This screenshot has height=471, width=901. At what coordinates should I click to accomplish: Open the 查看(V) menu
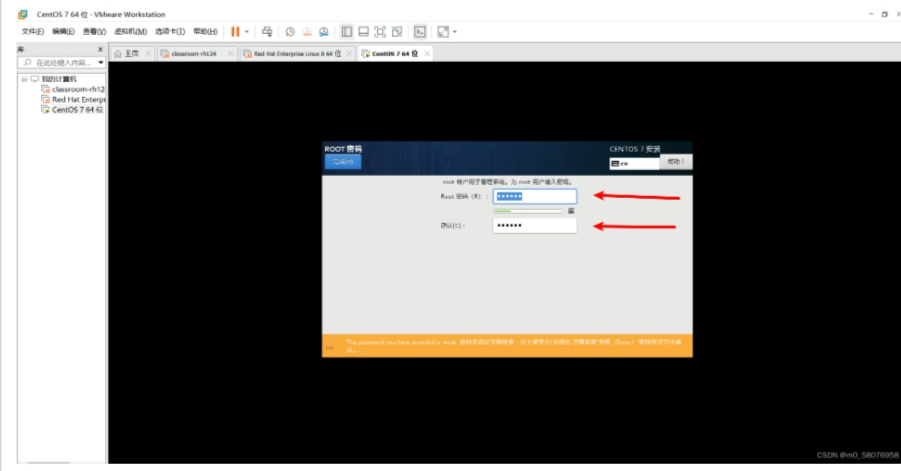click(x=94, y=32)
